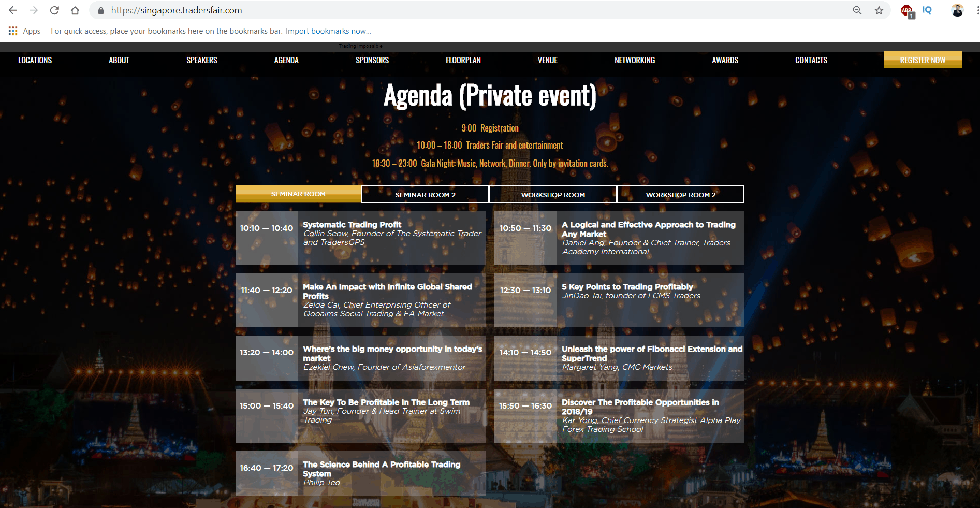Go to the SPEAKERS section
The width and height of the screenshot is (980, 508).
pyautogui.click(x=202, y=60)
